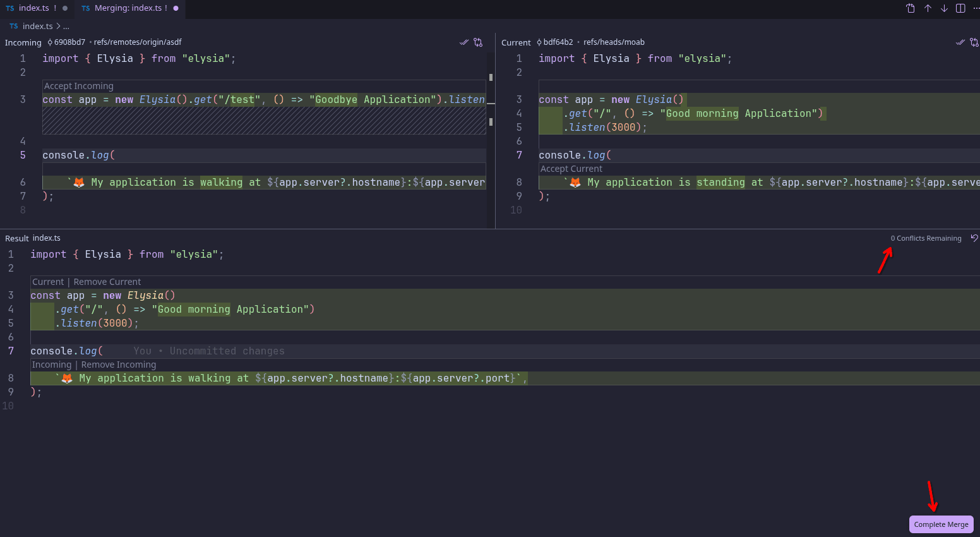Go to next conflict with down arrow
Image resolution: width=980 pixels, height=537 pixels.
[944, 8]
